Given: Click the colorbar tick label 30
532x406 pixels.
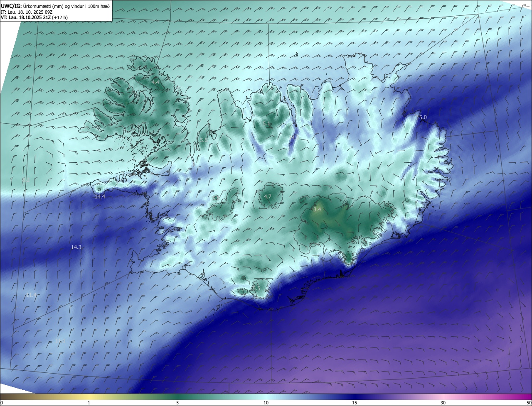Looking at the screenshot, I should point(443,403).
